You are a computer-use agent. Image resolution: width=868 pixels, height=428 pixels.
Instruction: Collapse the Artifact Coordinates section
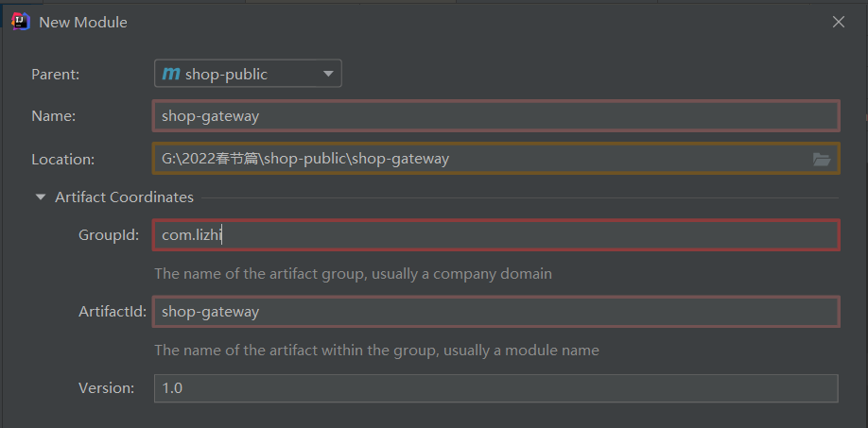tap(41, 197)
